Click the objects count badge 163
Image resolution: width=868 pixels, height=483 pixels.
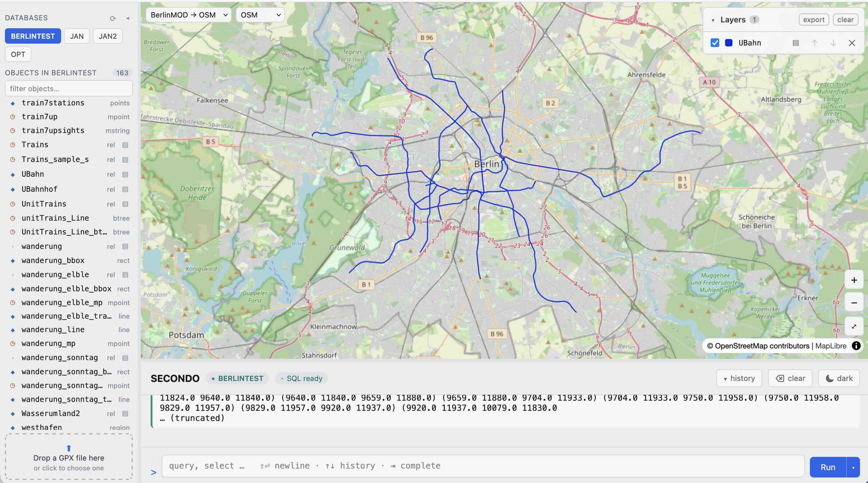122,73
